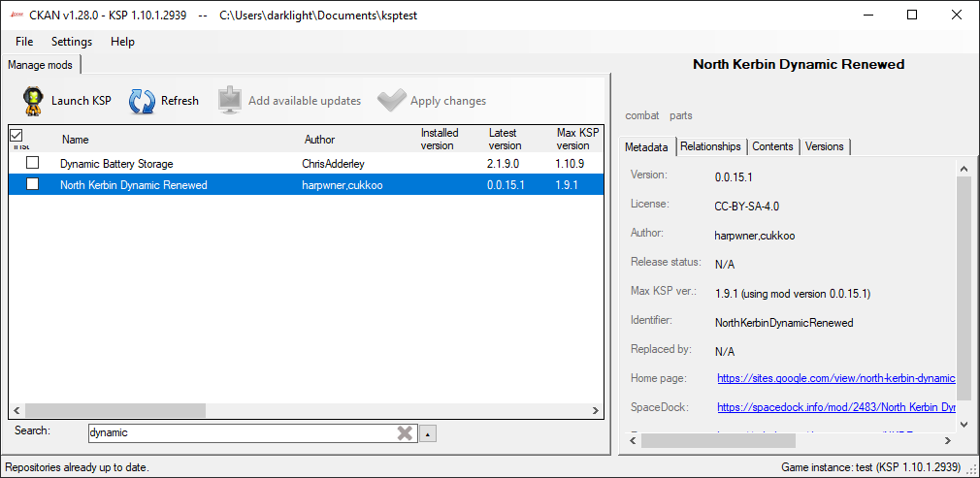
Task: Sort by the Name column header
Action: (76, 140)
